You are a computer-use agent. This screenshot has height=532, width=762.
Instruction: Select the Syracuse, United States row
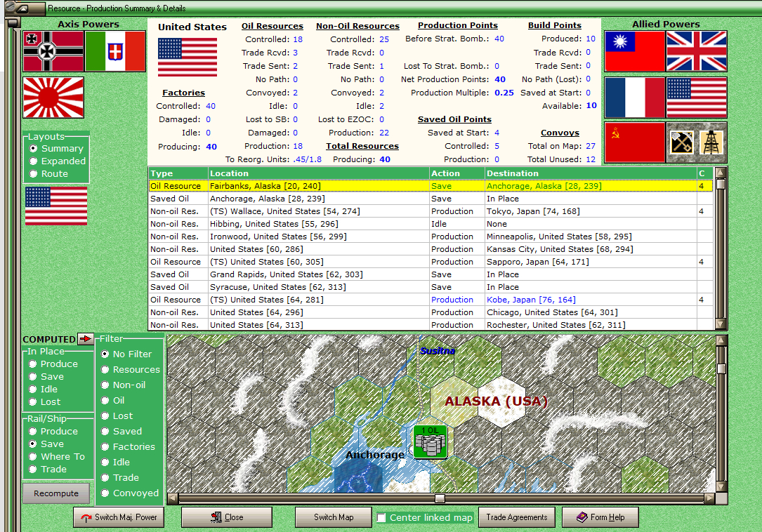coord(431,287)
